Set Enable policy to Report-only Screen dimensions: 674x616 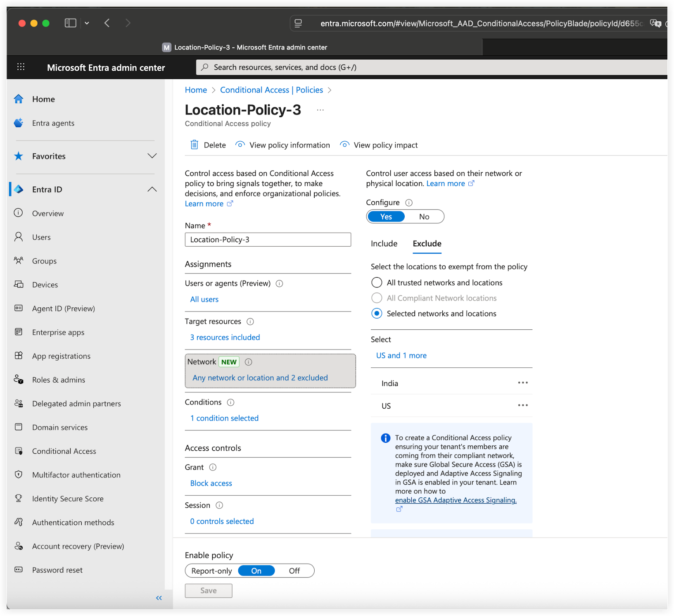click(x=211, y=571)
